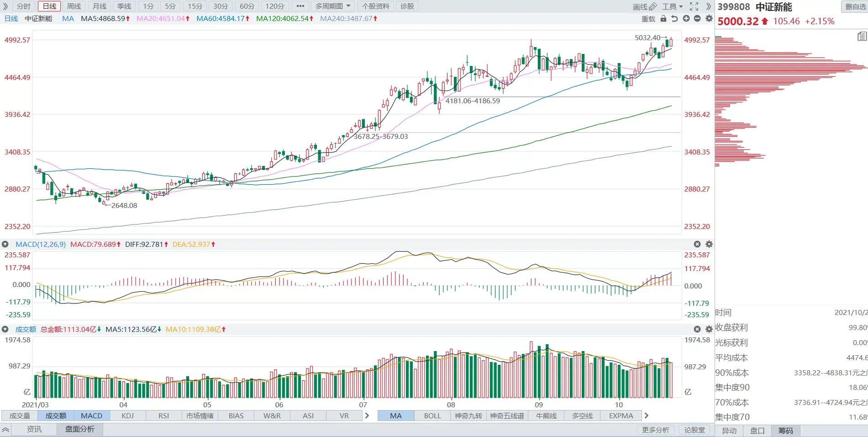Open 论股堂 button

tap(694, 430)
